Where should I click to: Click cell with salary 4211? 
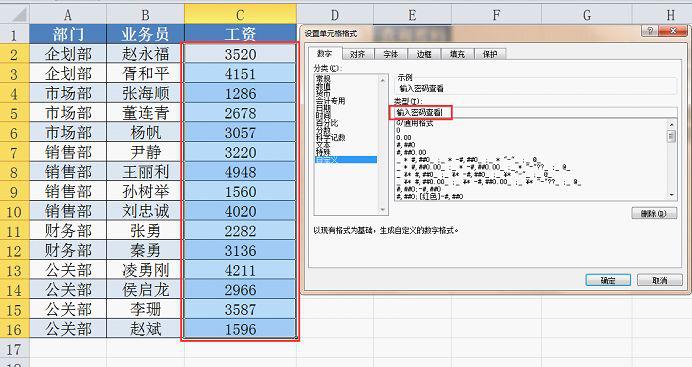click(x=240, y=270)
